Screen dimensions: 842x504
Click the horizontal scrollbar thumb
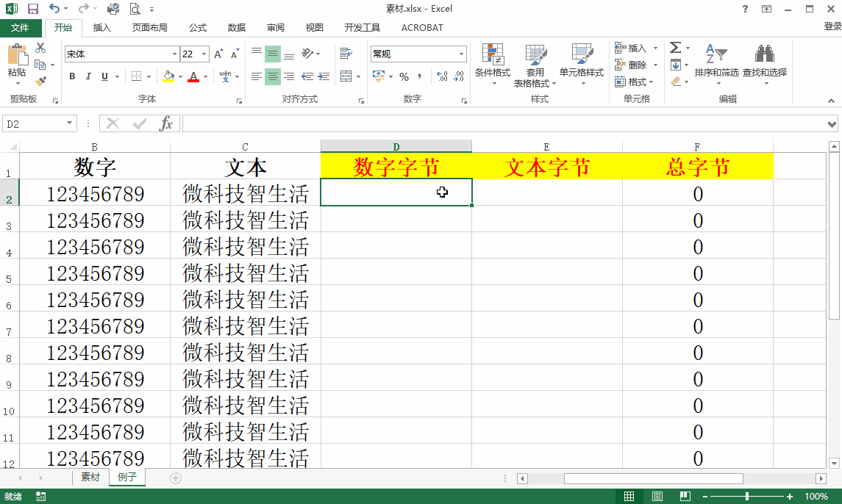coord(654,478)
